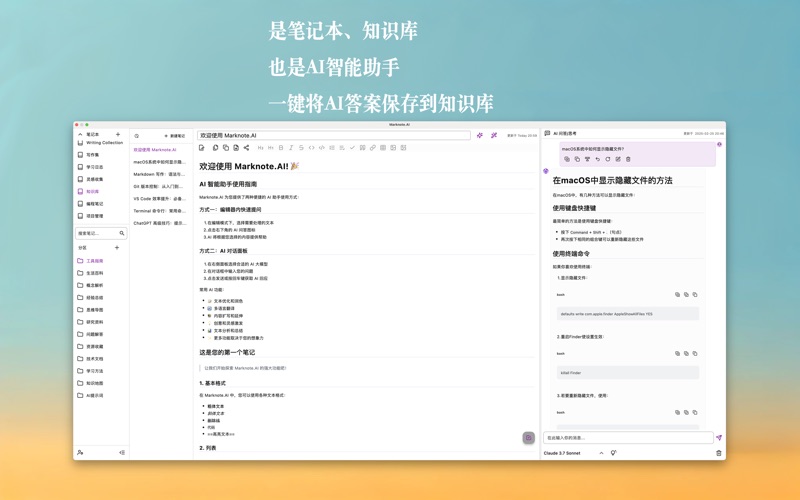
Task: Click first purple AI sparkle icon beside title
Action: (x=480, y=135)
